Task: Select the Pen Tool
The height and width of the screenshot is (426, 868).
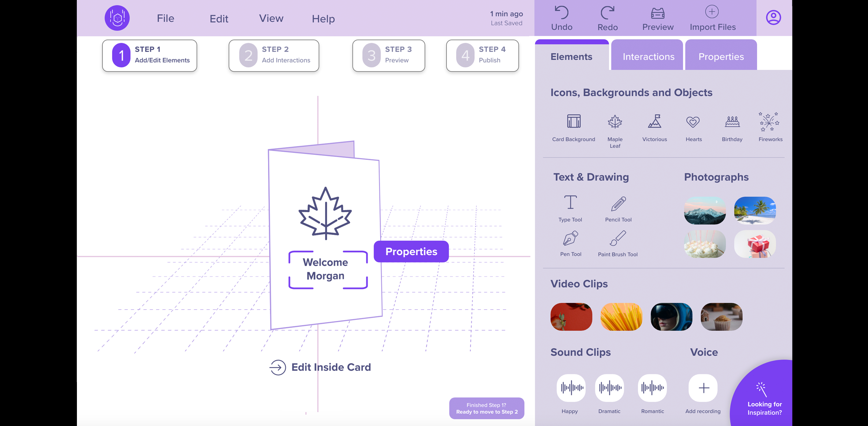Action: 570,244
